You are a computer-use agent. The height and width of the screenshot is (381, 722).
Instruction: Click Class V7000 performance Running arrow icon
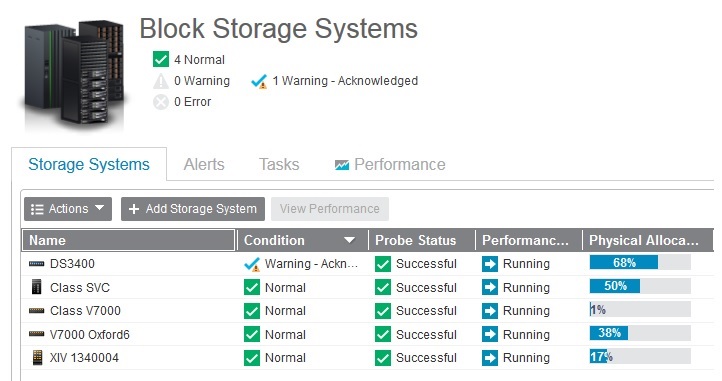[490, 311]
